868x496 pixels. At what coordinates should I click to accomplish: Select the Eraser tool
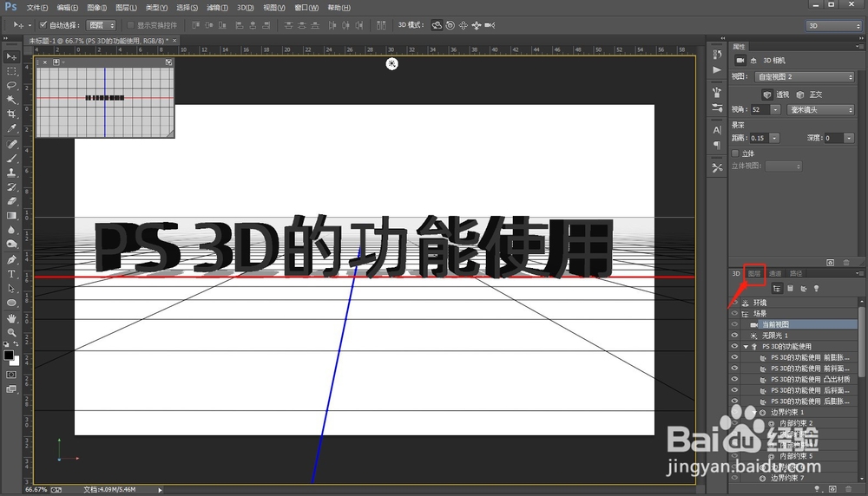[x=11, y=201]
